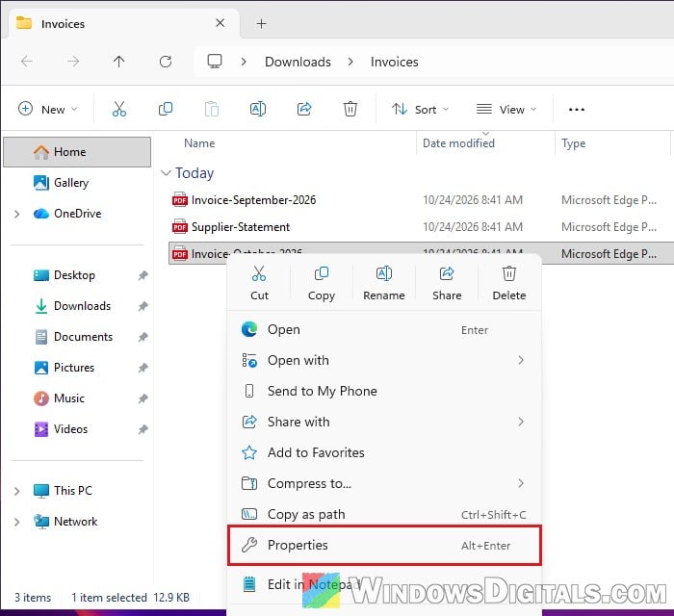Select Home in the sidebar
Image resolution: width=674 pixels, height=616 pixels.
[x=77, y=152]
